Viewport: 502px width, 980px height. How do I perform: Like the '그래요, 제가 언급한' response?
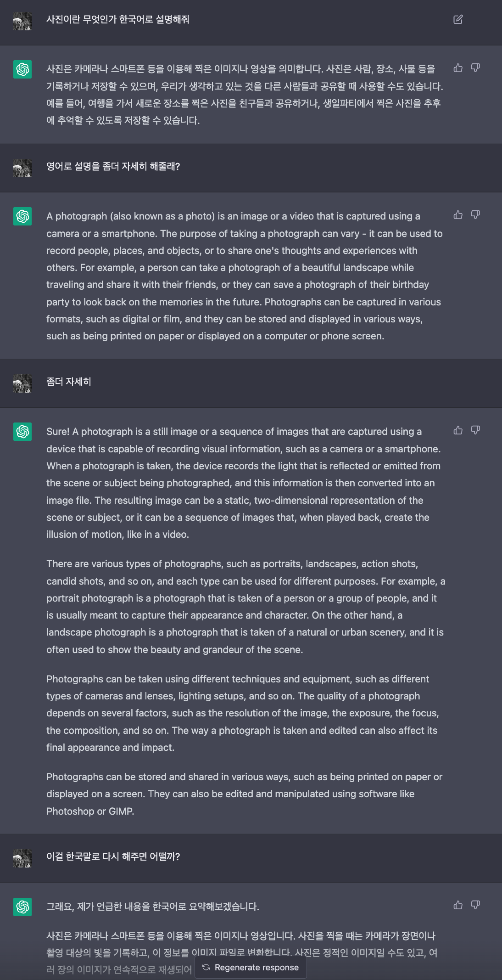[x=458, y=905]
